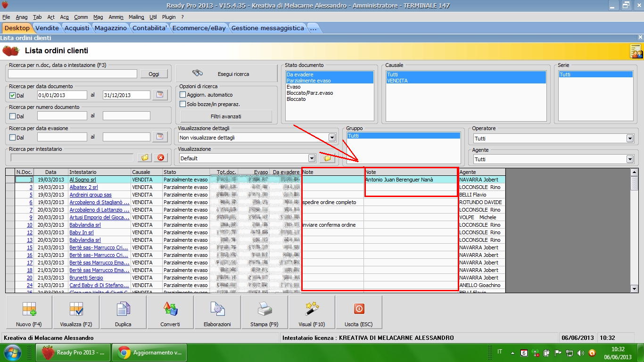This screenshot has width=644, height=362.
Task: Switch to the Vendite tab
Action: (47, 28)
